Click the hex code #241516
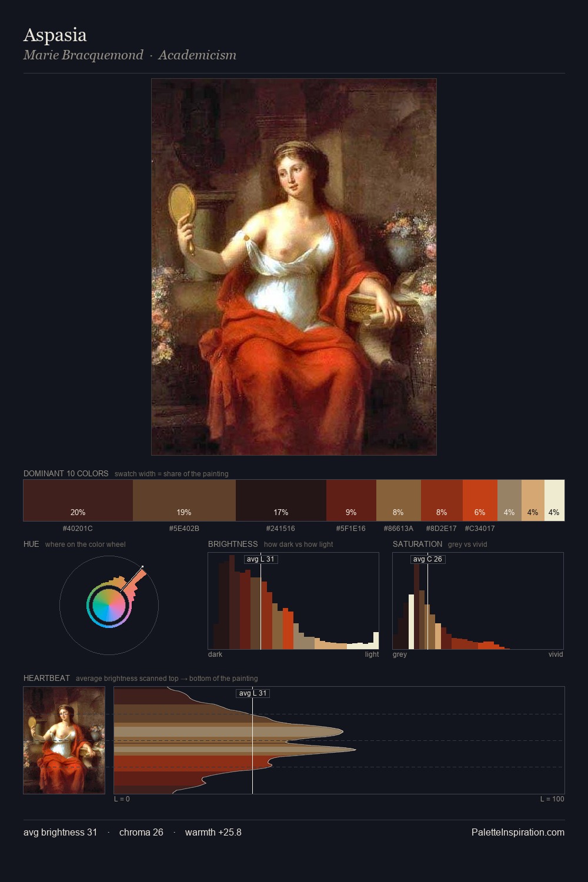 point(280,529)
